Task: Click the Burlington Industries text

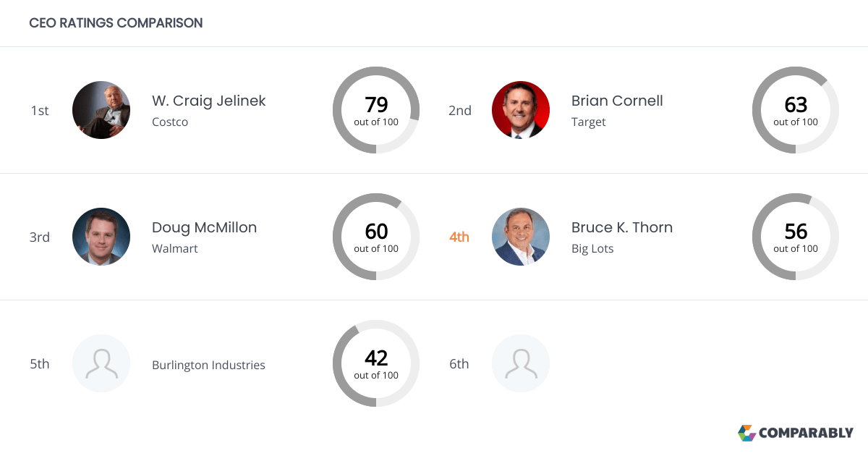Action: pos(208,365)
